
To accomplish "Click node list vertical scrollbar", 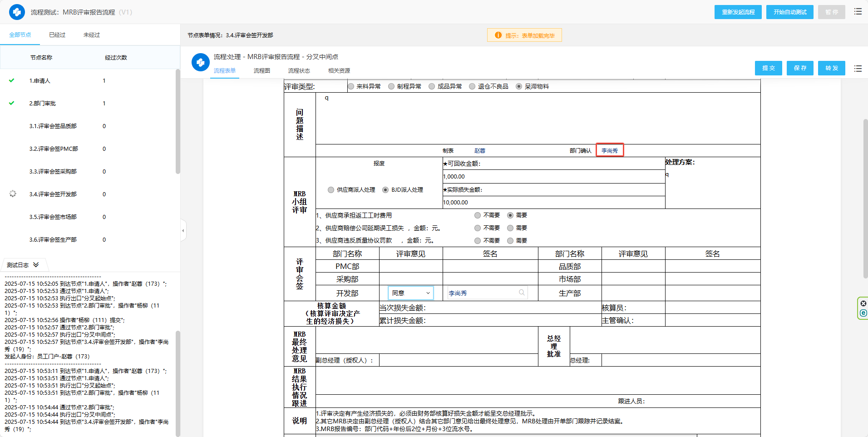I will tap(178, 121).
